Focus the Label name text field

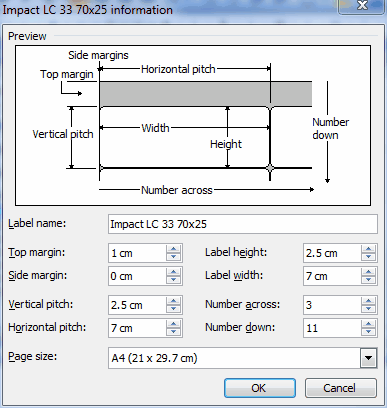[x=243, y=224]
